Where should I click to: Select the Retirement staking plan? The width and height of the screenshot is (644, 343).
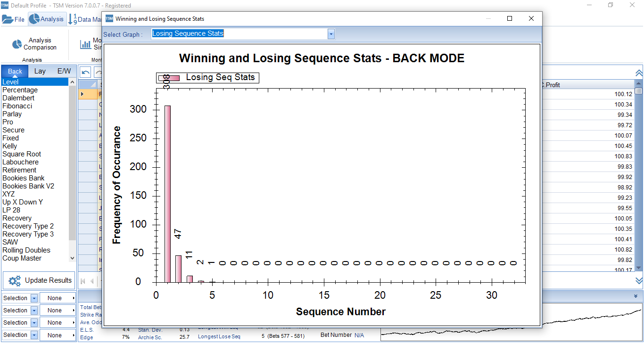(x=35, y=170)
